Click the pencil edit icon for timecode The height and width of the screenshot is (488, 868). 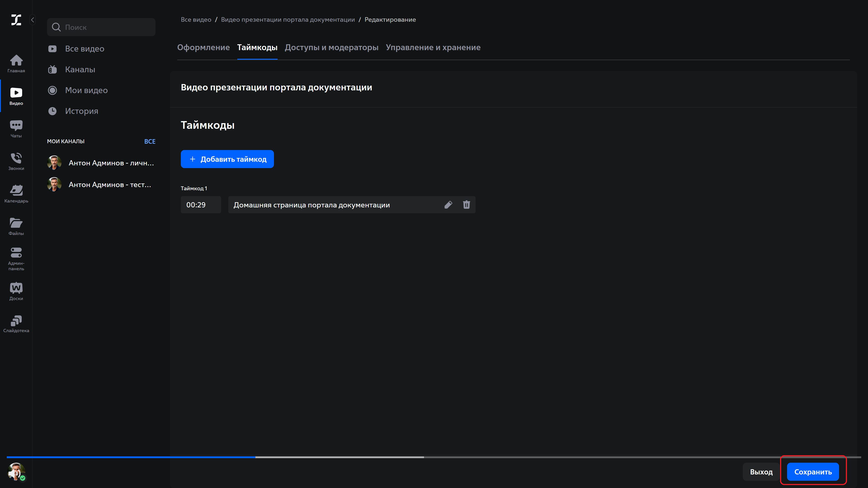coord(448,205)
